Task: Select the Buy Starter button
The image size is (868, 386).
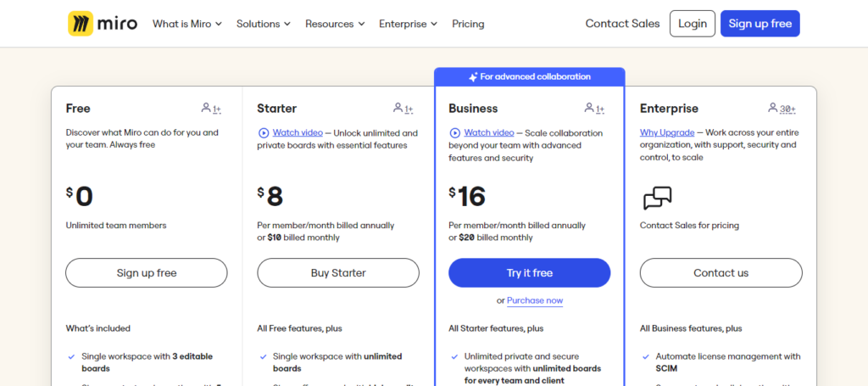Action: pyautogui.click(x=338, y=273)
